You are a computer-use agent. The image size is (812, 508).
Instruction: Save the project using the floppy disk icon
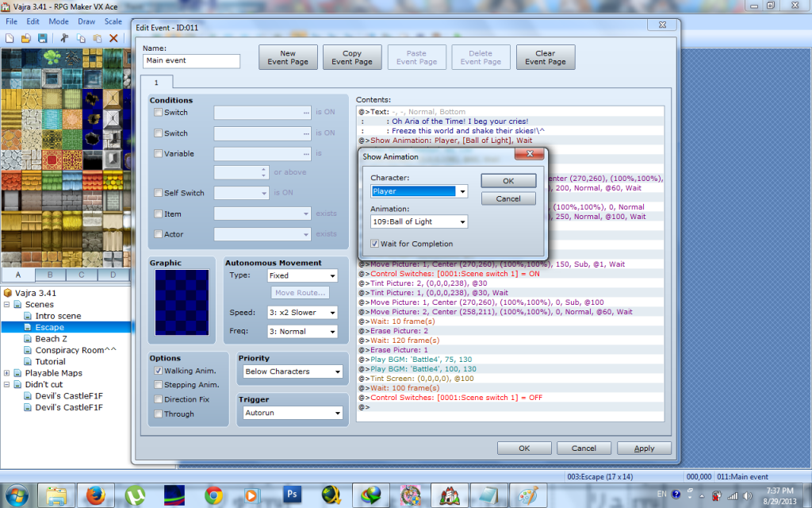pos(43,38)
